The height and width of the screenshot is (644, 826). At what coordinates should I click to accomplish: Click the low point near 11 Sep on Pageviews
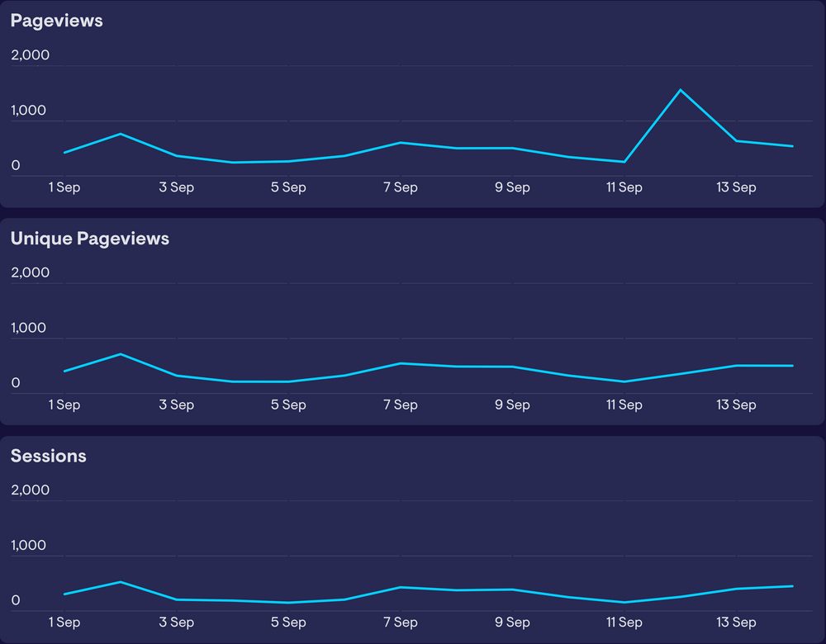[624, 163]
